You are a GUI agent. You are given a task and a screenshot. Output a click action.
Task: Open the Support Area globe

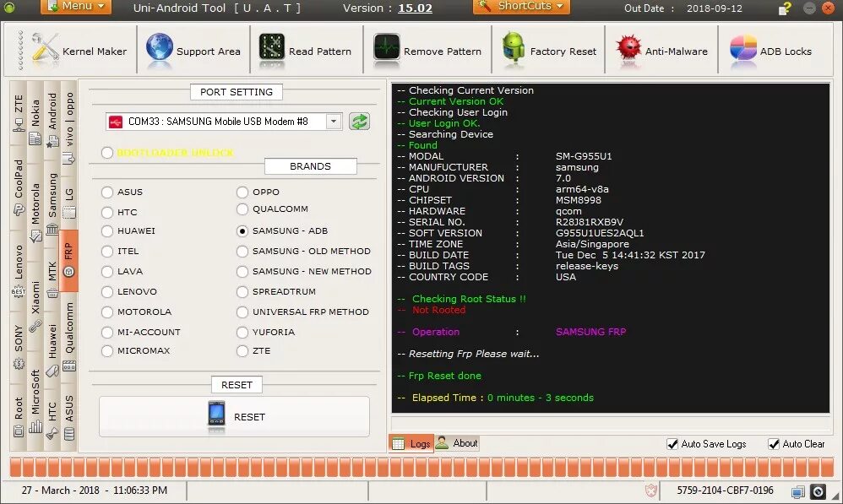pyautogui.click(x=193, y=51)
